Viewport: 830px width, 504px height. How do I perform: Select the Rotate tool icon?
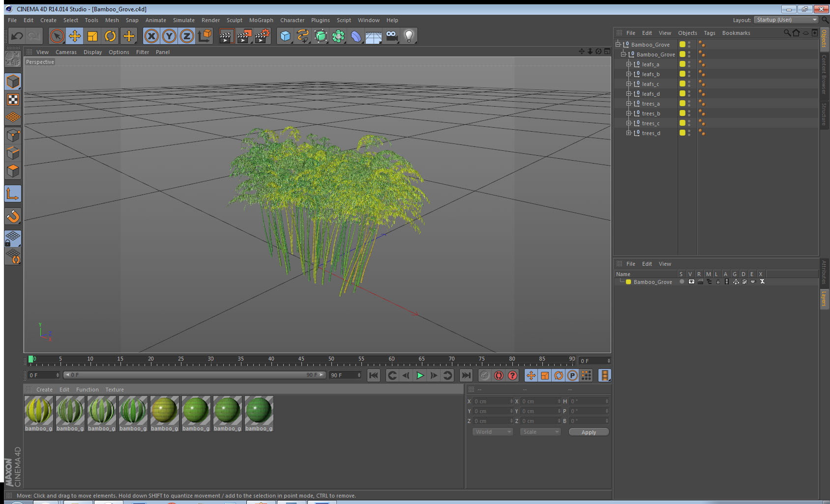pos(110,36)
